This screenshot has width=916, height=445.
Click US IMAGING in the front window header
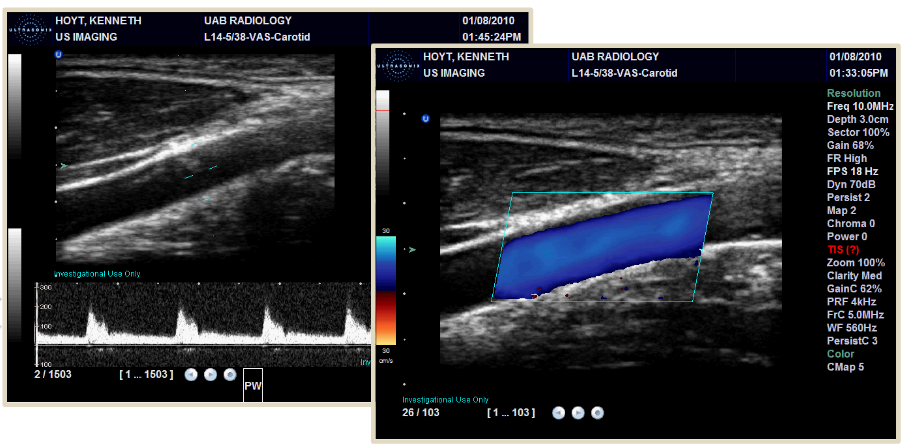coord(454,73)
